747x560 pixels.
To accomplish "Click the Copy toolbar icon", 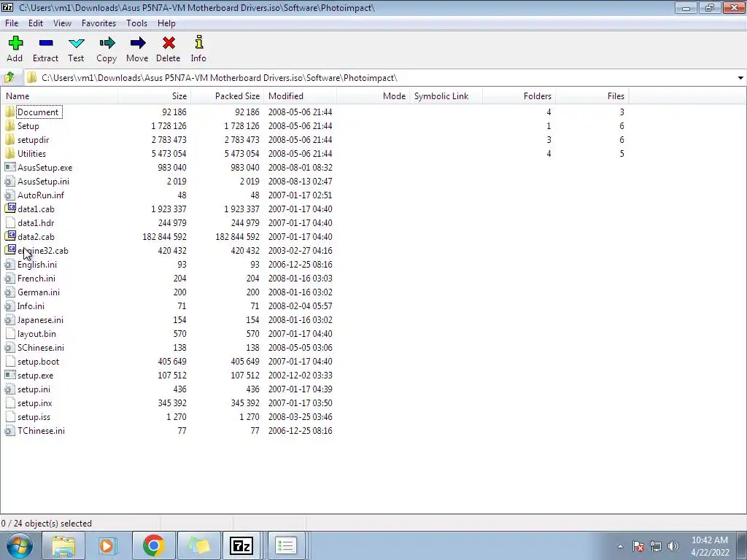I will tap(107, 43).
